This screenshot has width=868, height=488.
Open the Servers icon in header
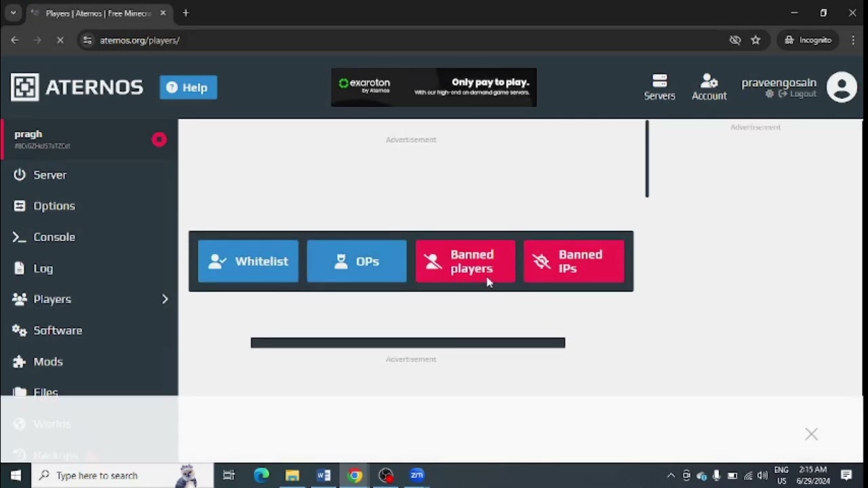[659, 87]
